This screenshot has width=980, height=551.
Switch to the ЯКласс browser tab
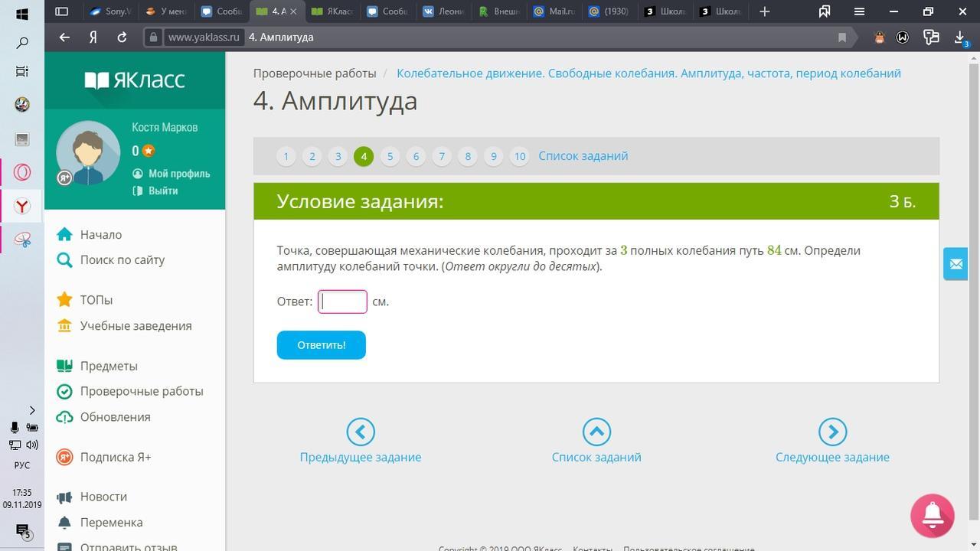click(333, 11)
